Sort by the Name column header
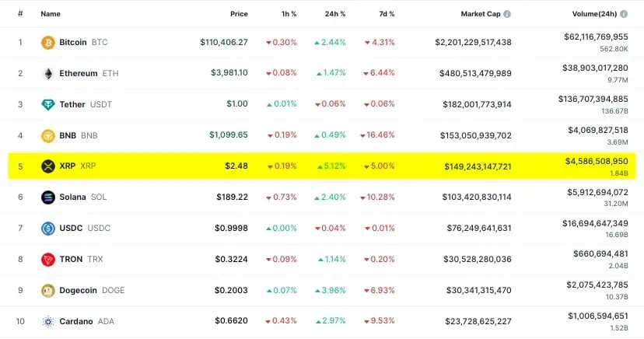The height and width of the screenshot is (339, 644). [x=51, y=14]
